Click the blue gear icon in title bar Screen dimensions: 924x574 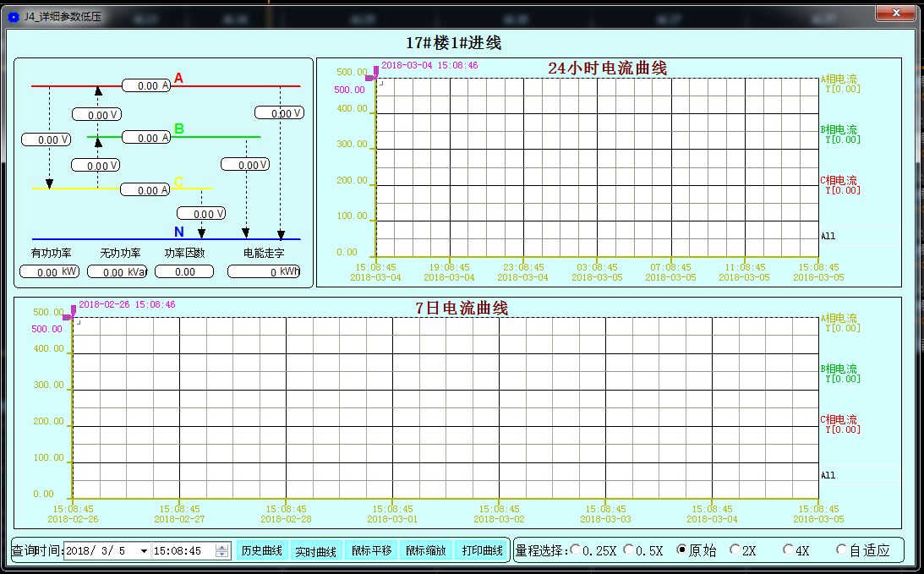click(x=14, y=17)
